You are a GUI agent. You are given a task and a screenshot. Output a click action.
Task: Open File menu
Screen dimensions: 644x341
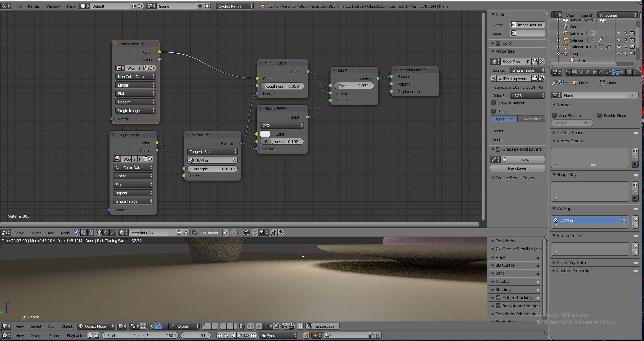click(x=18, y=6)
